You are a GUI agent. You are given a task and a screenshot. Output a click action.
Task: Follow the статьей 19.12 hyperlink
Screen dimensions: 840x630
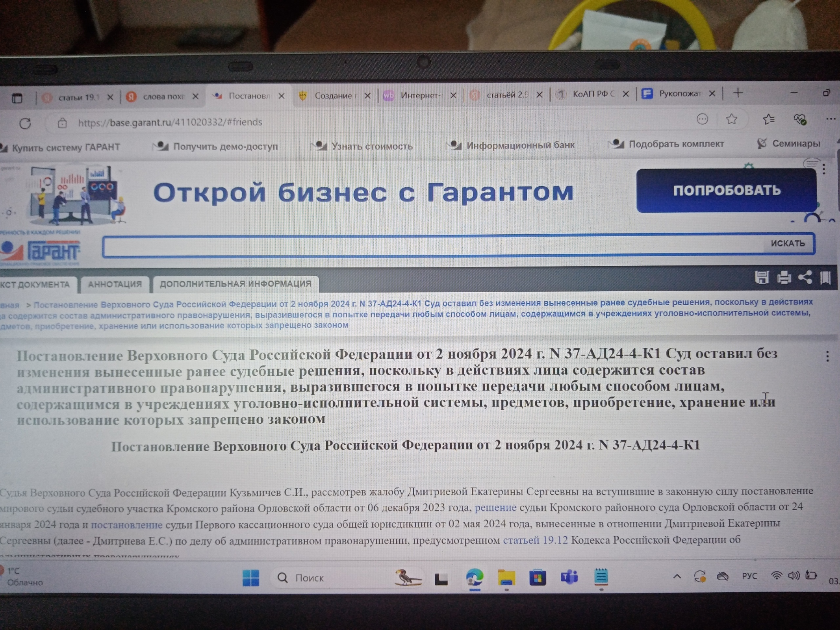(535, 540)
